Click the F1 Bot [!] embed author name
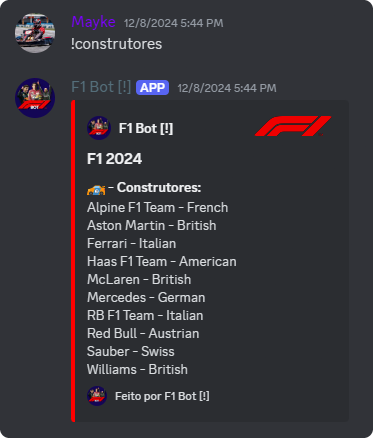Viewport: 373px width, 438px height. click(x=146, y=128)
